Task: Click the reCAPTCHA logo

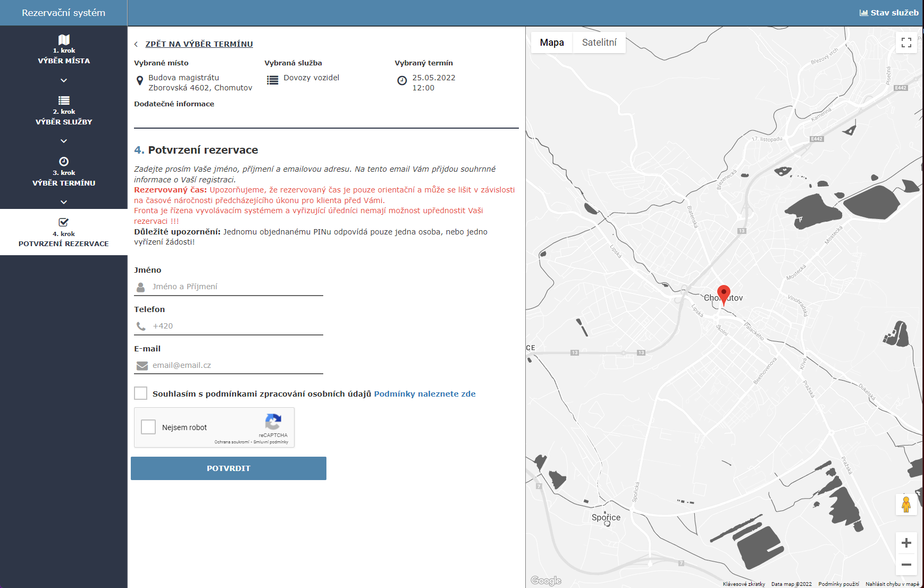Action: point(273,422)
